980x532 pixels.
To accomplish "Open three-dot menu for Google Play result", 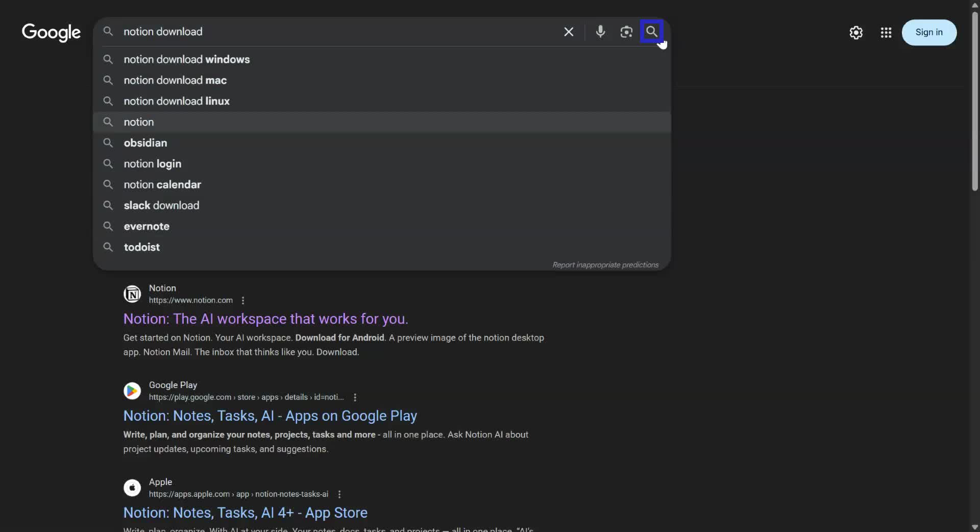I will click(355, 397).
